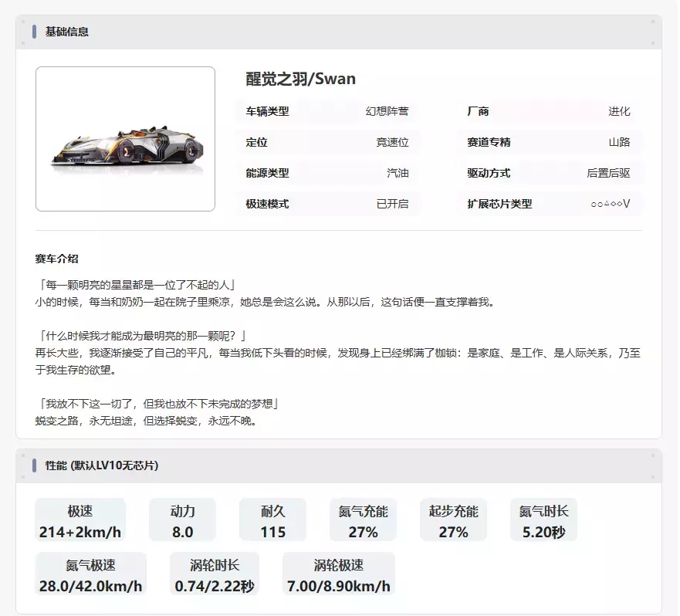680x616 pixels.
Task: Click the quote 什么时候我才能成为最明亮的那一颗呢
Action: [x=142, y=336]
